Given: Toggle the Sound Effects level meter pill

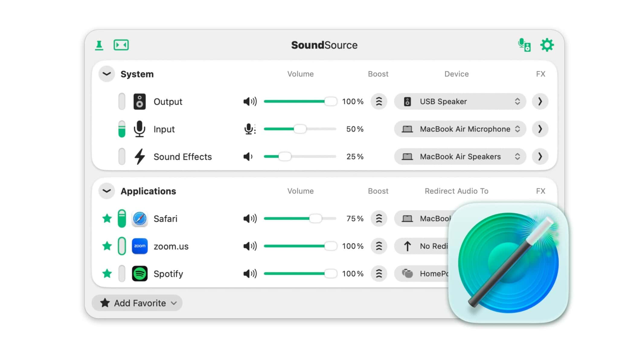Looking at the screenshot, I should 122,157.
